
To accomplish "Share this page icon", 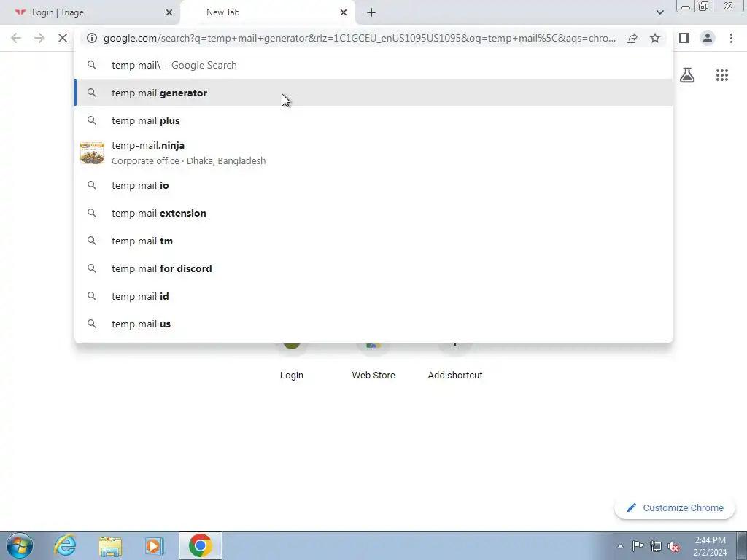I will coord(632,38).
